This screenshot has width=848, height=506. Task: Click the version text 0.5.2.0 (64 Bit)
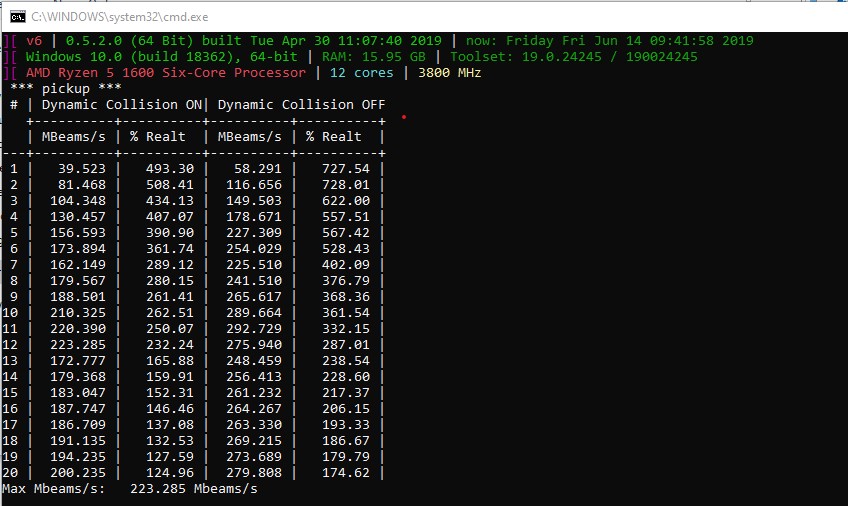click(130, 41)
